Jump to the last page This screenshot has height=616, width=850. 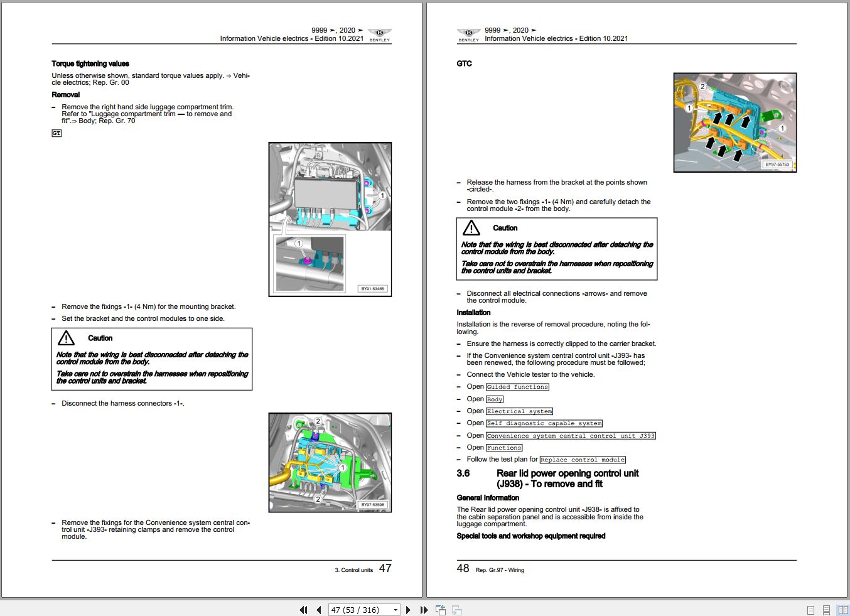424,610
